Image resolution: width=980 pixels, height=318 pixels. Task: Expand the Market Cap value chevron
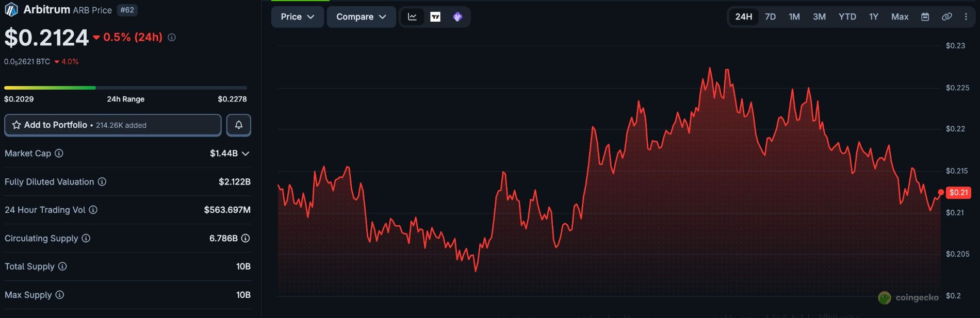coord(246,154)
